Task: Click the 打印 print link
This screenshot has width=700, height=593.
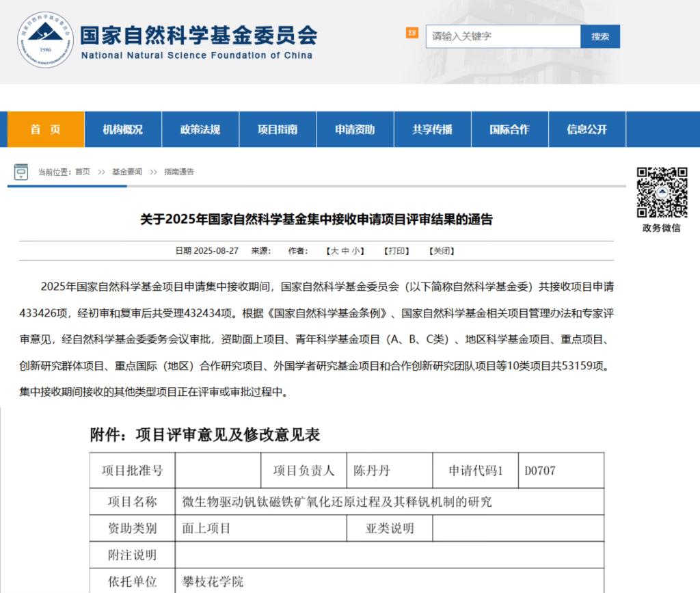Action: 396,251
